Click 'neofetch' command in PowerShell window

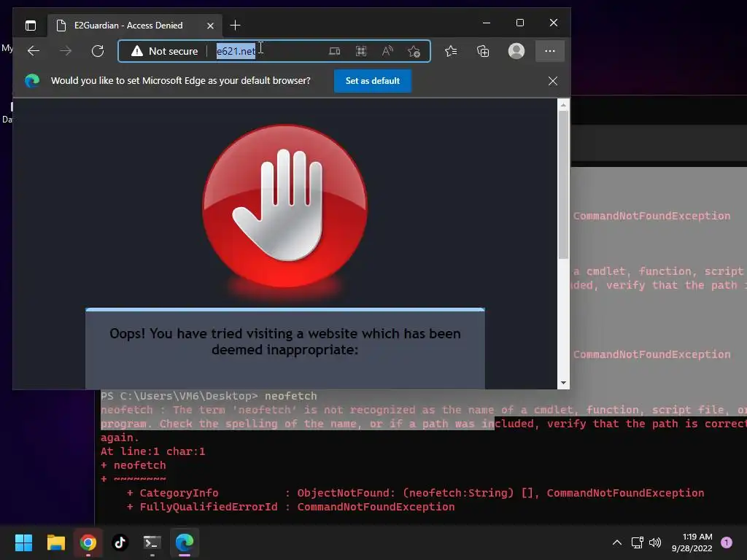[x=290, y=396]
